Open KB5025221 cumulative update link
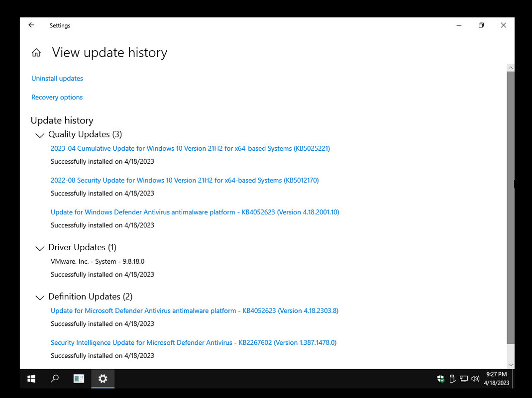This screenshot has height=398, width=532. pyautogui.click(x=190, y=148)
